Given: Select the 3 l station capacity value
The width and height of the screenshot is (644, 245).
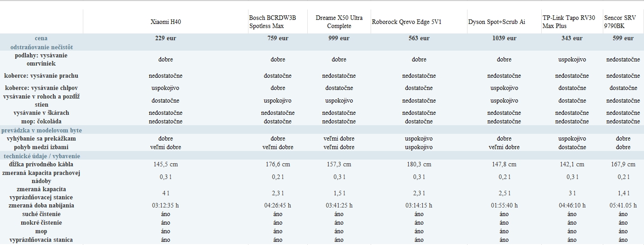Looking at the screenshot, I should (x=572, y=193).
